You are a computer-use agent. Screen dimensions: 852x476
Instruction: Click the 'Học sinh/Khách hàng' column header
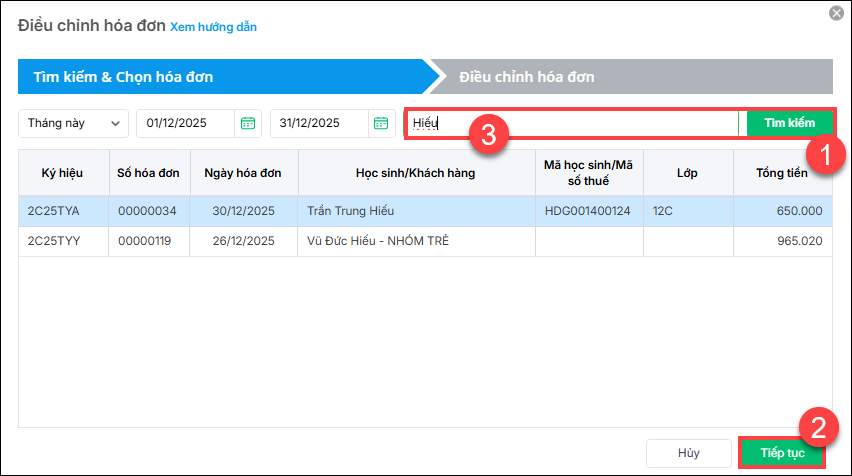(415, 173)
